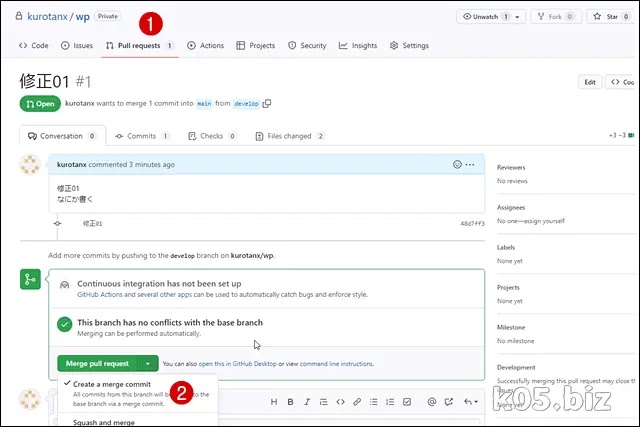
Task: Open the Actions tab
Action: click(205, 46)
